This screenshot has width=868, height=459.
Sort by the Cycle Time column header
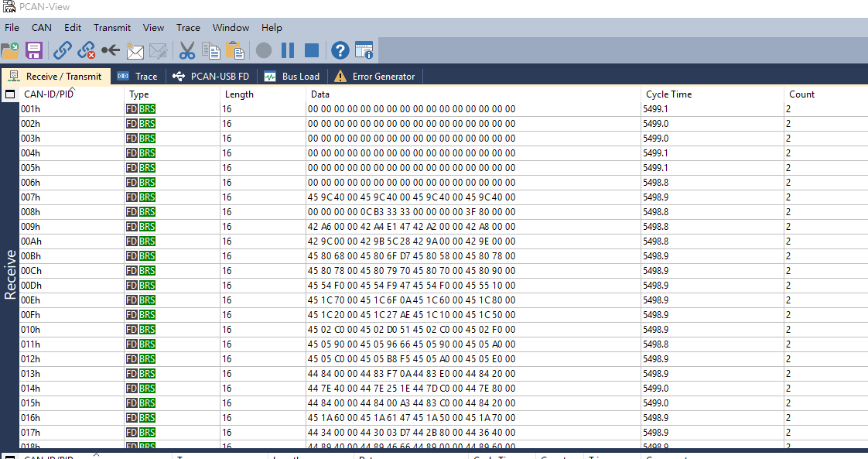pos(712,94)
